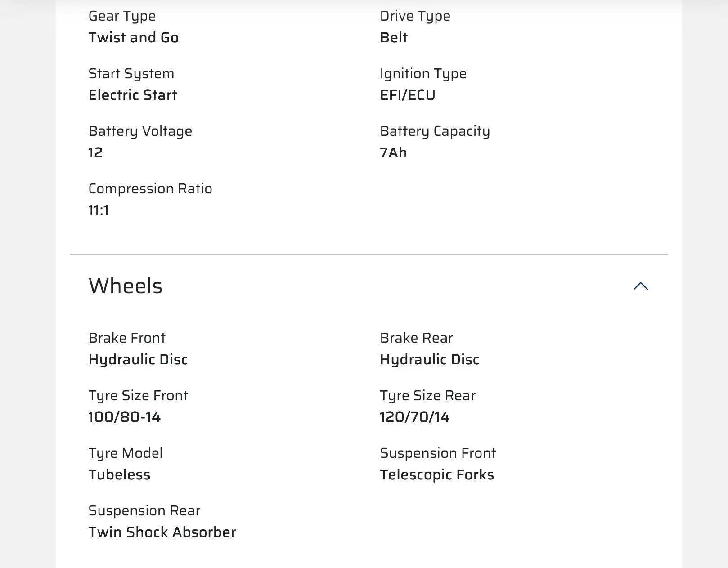Select the 7Ah battery capacity value
Image resolution: width=728 pixels, height=568 pixels.
394,152
